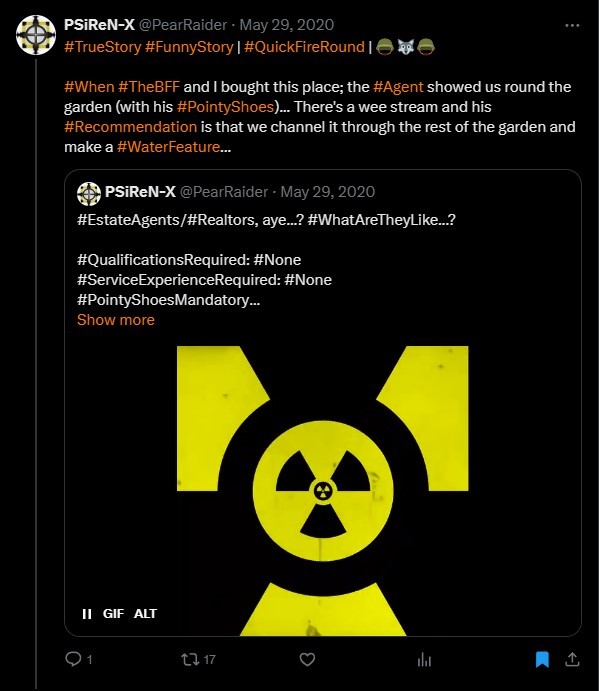This screenshot has width=599, height=691.
Task: Open the quoted tweet's small avatar
Action: 89,193
